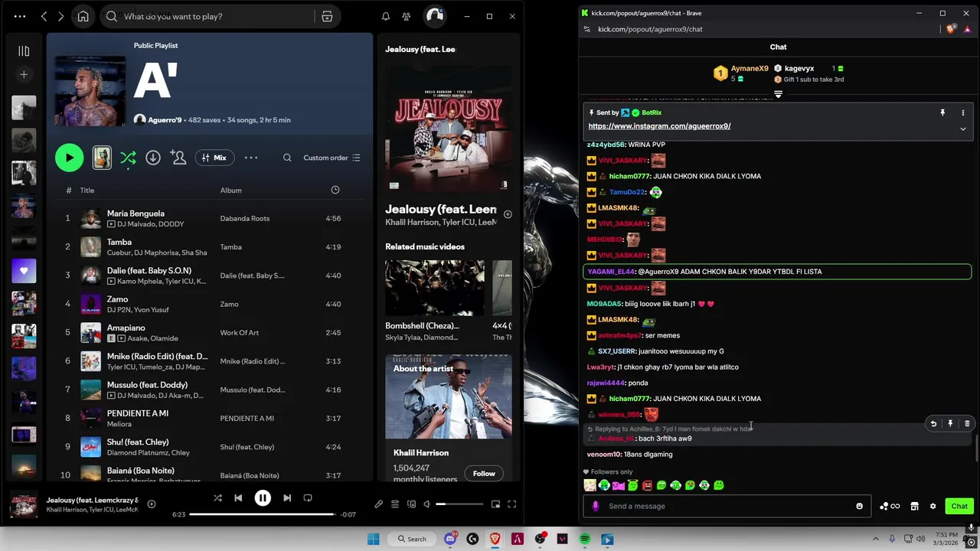Viewport: 980px width, 551px height.
Task: Skip to previous track
Action: click(238, 498)
